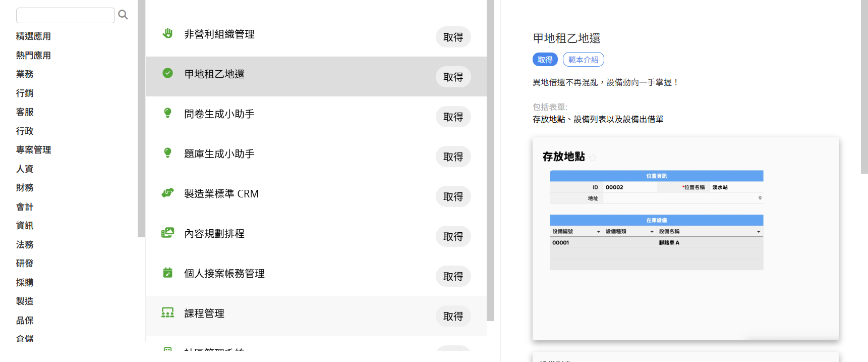Image resolution: width=868 pixels, height=362 pixels.
Task: Open the 設備種類 column dropdown arrow
Action: (x=652, y=232)
